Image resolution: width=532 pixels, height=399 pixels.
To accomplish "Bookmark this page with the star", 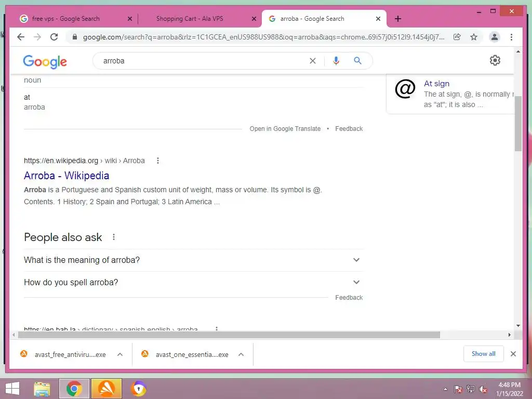I will pyautogui.click(x=474, y=37).
